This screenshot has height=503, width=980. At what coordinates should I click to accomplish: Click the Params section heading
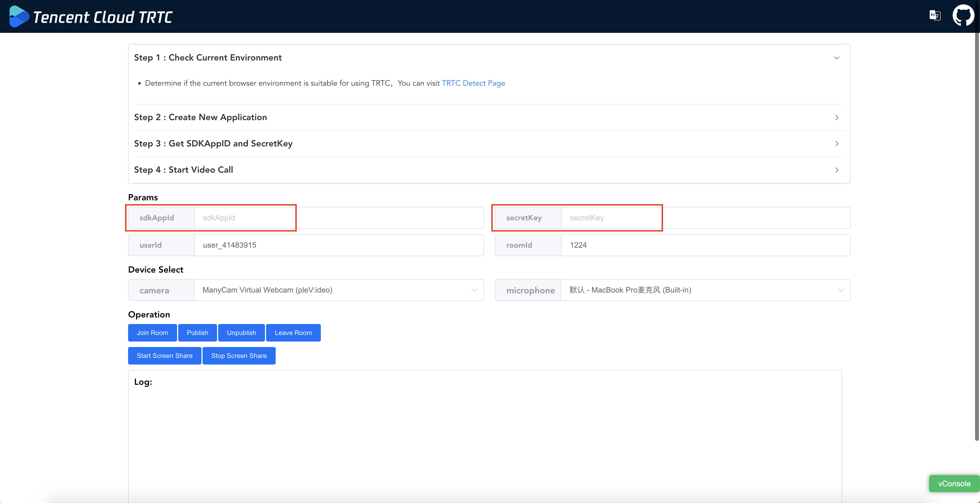[143, 197]
